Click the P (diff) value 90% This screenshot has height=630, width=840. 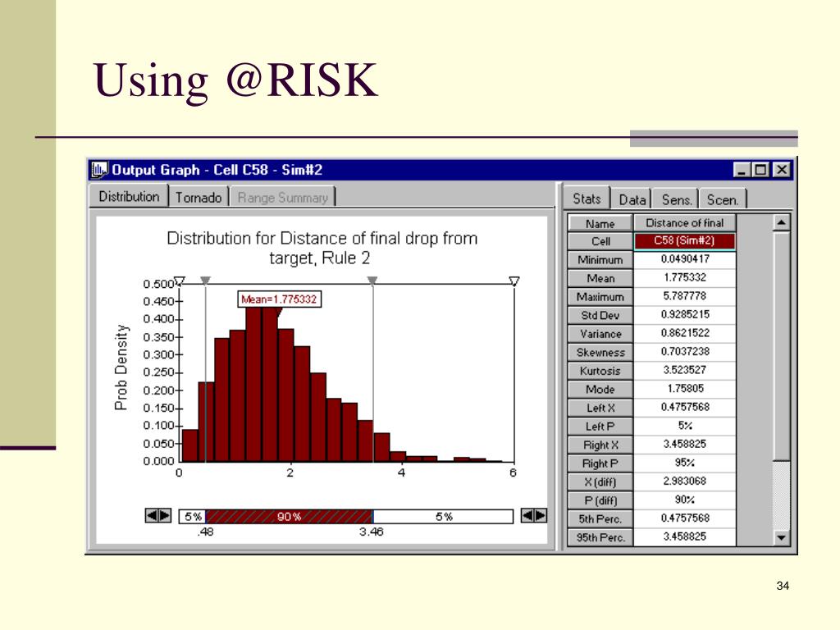click(685, 500)
